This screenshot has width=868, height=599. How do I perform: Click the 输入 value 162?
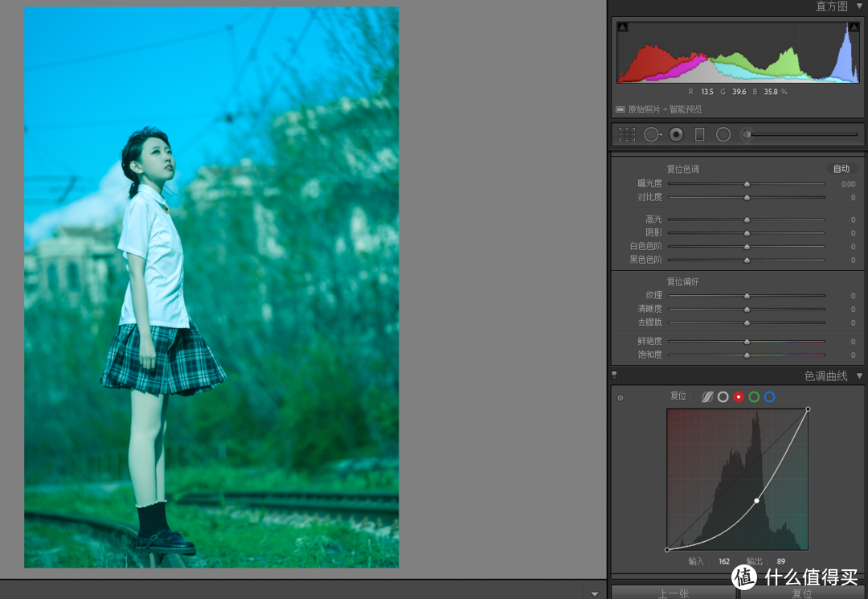click(724, 561)
